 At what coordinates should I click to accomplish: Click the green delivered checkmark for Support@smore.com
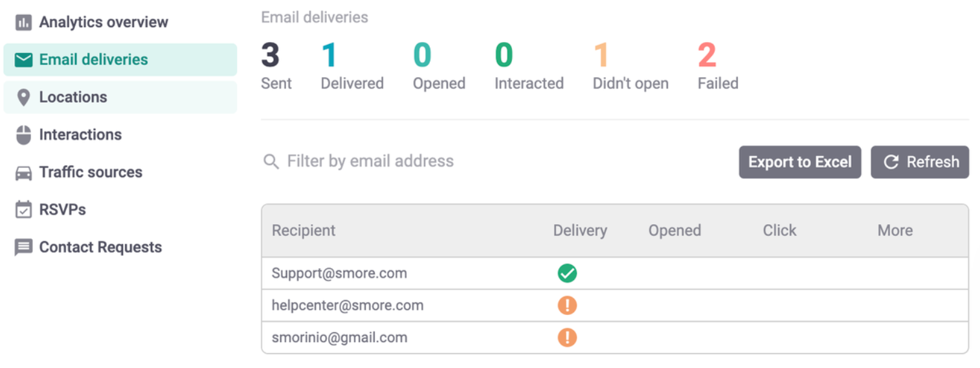(x=567, y=273)
